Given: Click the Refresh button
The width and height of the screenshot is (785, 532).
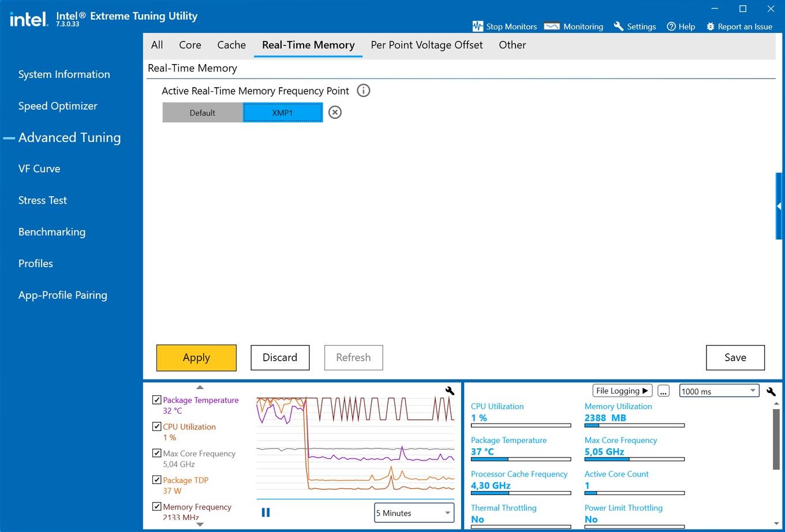Looking at the screenshot, I should pos(353,358).
